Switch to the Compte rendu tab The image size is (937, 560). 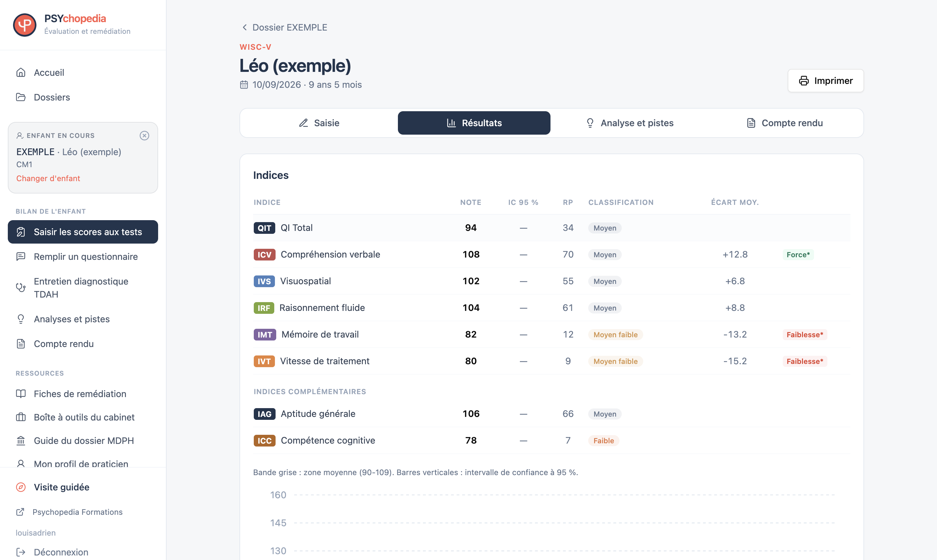[784, 123]
